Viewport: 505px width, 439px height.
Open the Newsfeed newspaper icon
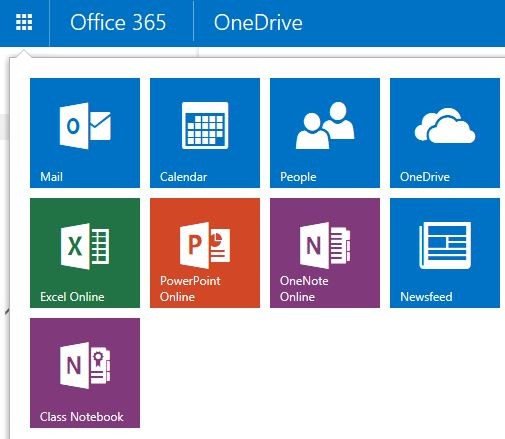click(x=445, y=245)
